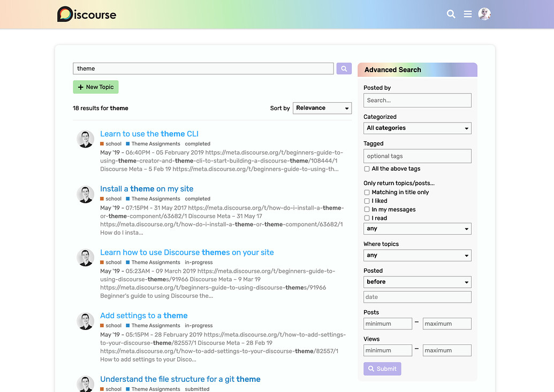Enable the All the above tags checkbox
The width and height of the screenshot is (554, 392).
[367, 169]
